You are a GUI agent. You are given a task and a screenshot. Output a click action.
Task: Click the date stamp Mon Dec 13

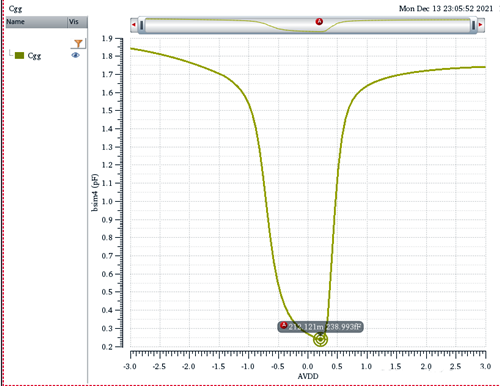(446, 9)
